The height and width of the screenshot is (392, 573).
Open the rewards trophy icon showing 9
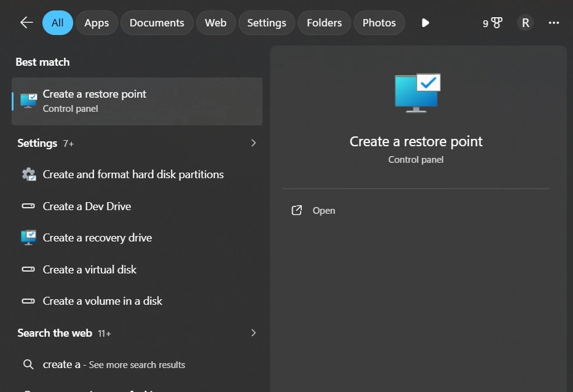point(492,23)
